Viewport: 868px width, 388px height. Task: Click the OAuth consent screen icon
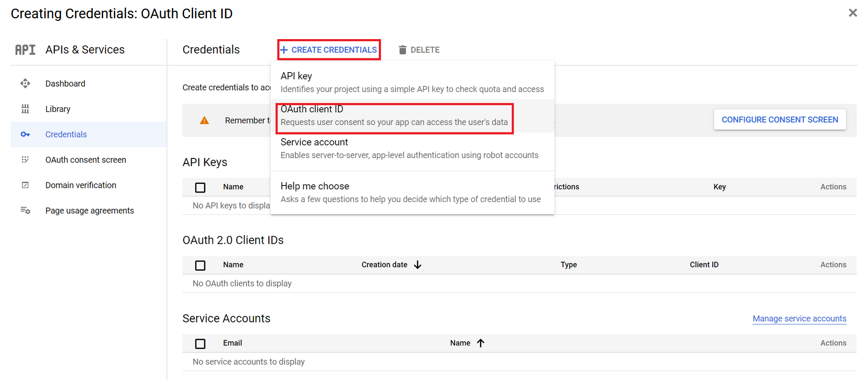point(25,159)
